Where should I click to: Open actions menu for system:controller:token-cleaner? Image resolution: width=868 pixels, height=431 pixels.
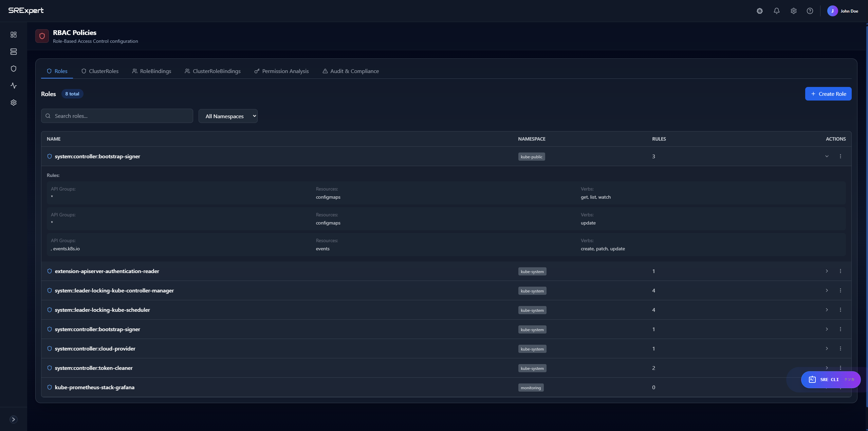tap(841, 368)
